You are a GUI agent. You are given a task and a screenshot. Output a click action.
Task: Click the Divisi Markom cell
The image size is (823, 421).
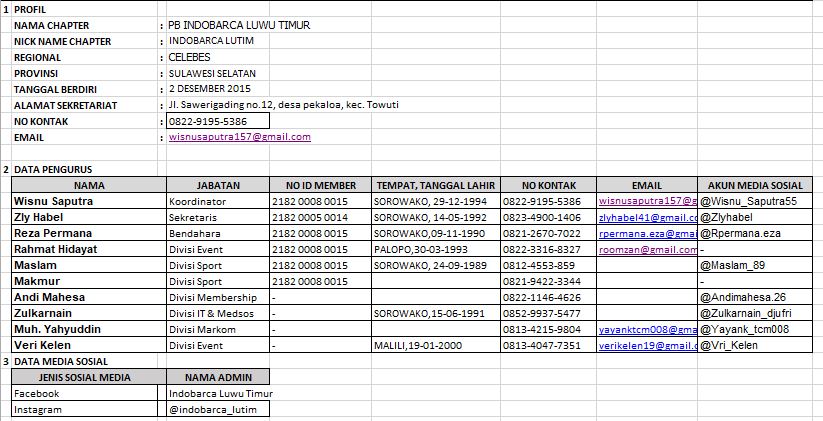218,330
